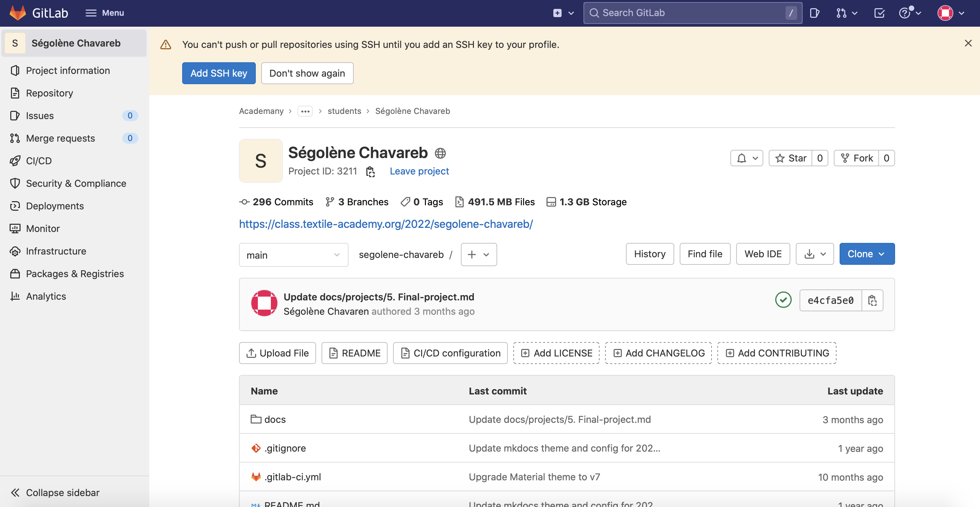Viewport: 980px width, 507px height.
Task: Fork the project
Action: point(856,158)
